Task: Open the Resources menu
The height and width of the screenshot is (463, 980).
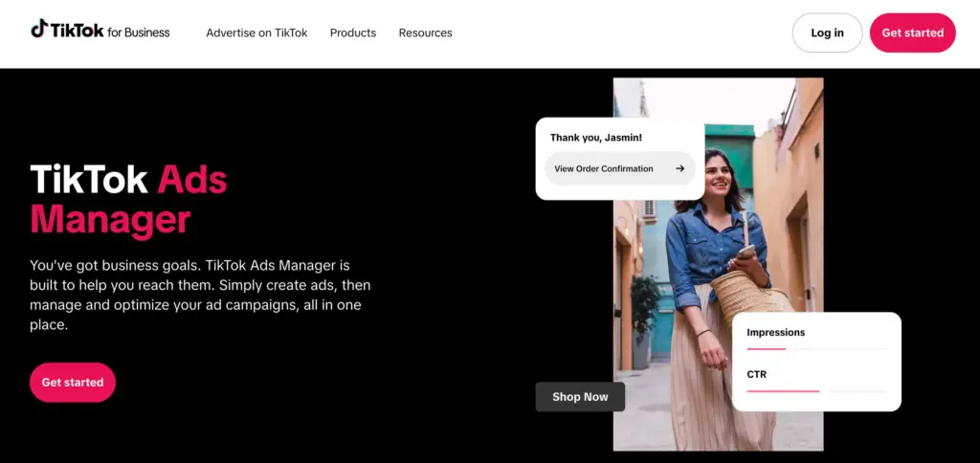Action: [426, 33]
